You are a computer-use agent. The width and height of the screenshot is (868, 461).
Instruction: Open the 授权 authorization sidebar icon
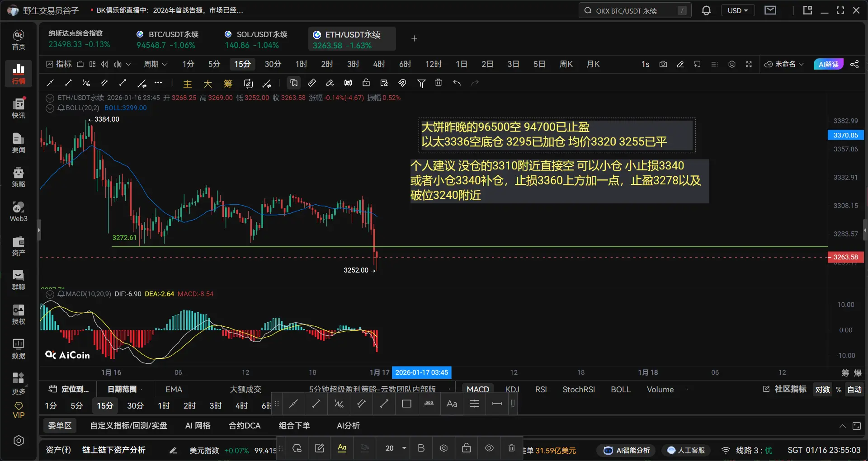[x=19, y=315]
